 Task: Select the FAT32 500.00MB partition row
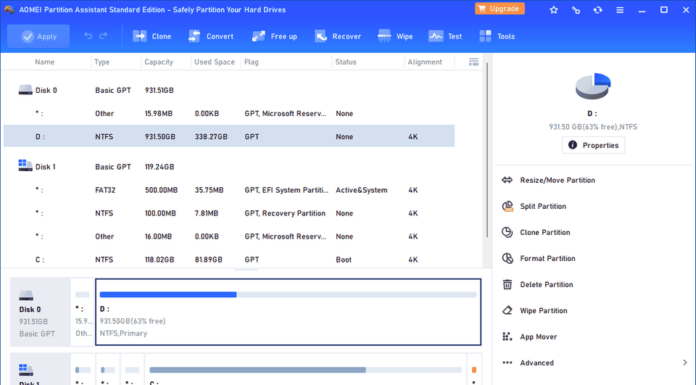point(229,190)
